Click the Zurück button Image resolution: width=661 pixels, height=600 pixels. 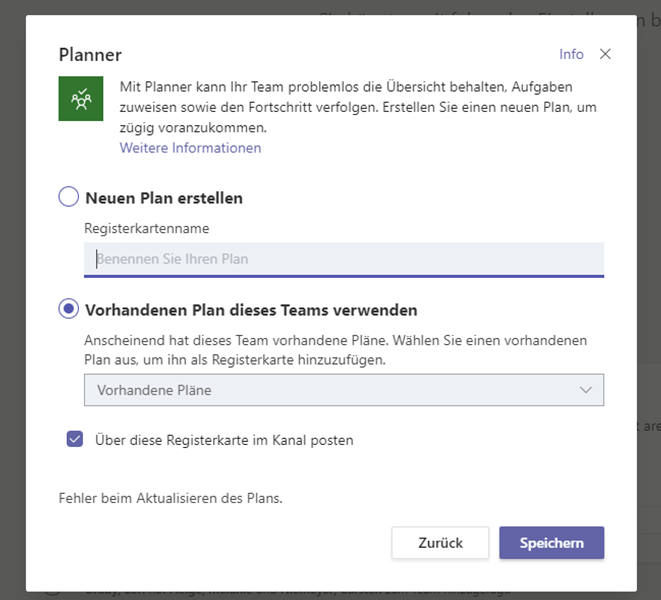[x=440, y=543]
